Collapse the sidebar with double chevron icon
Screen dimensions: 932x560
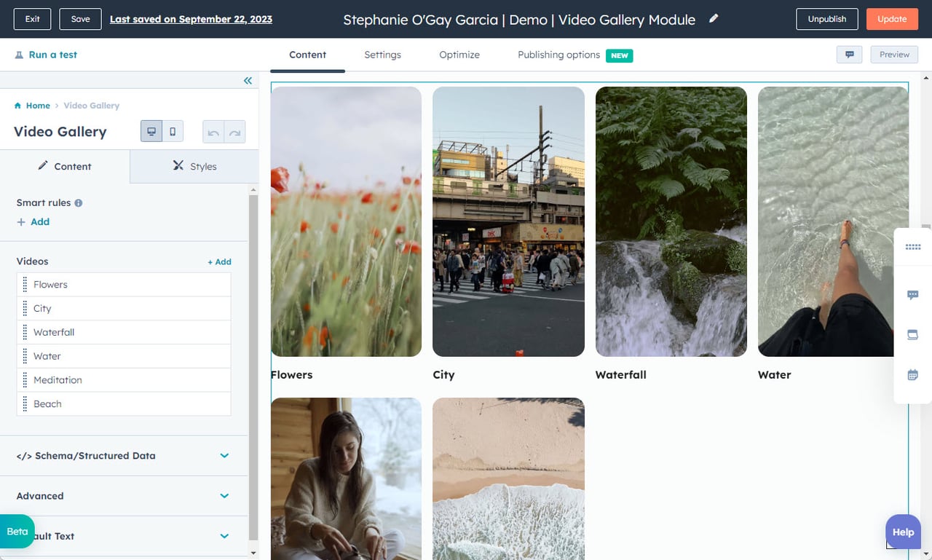[x=248, y=81]
